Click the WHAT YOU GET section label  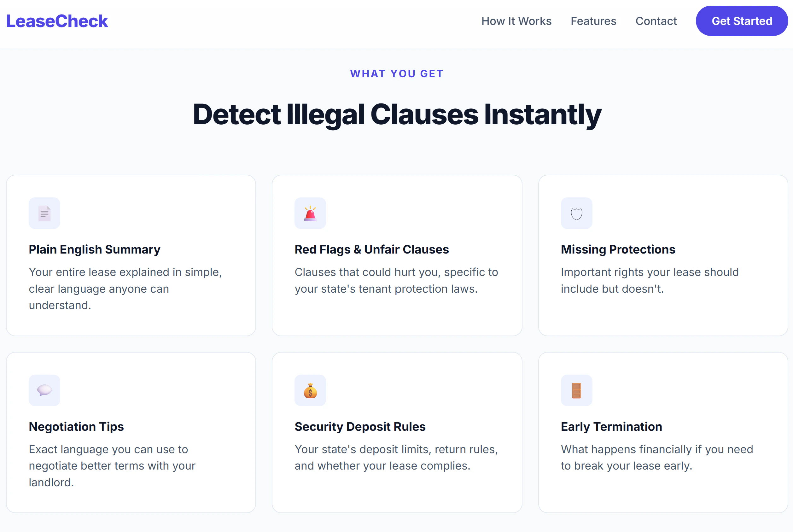(x=397, y=73)
